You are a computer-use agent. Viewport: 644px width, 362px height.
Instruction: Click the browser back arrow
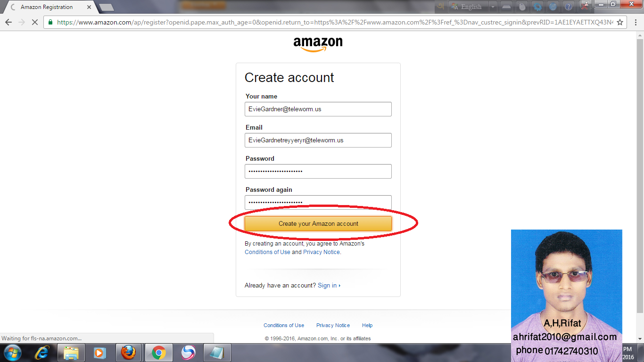tap(8, 22)
